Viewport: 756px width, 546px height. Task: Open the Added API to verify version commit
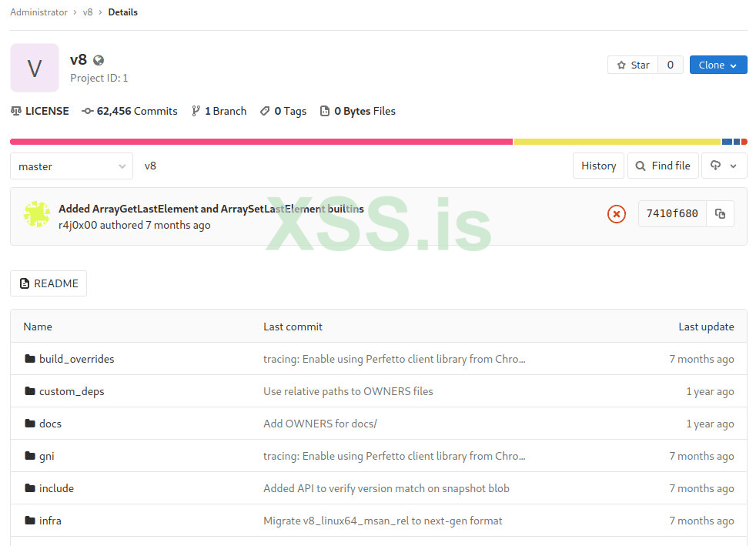(386, 488)
